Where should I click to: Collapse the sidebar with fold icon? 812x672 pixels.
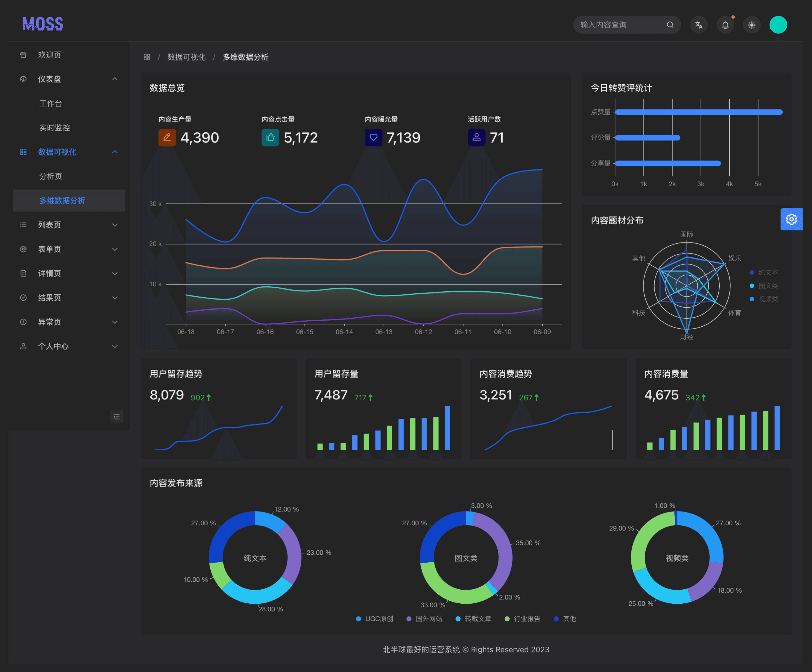(116, 417)
